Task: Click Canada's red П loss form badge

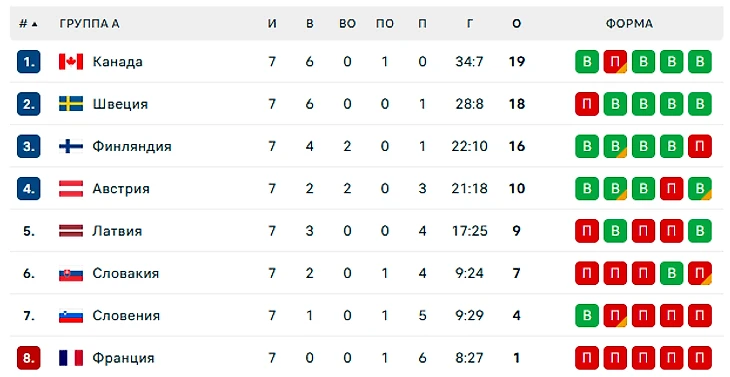Action: point(615,61)
